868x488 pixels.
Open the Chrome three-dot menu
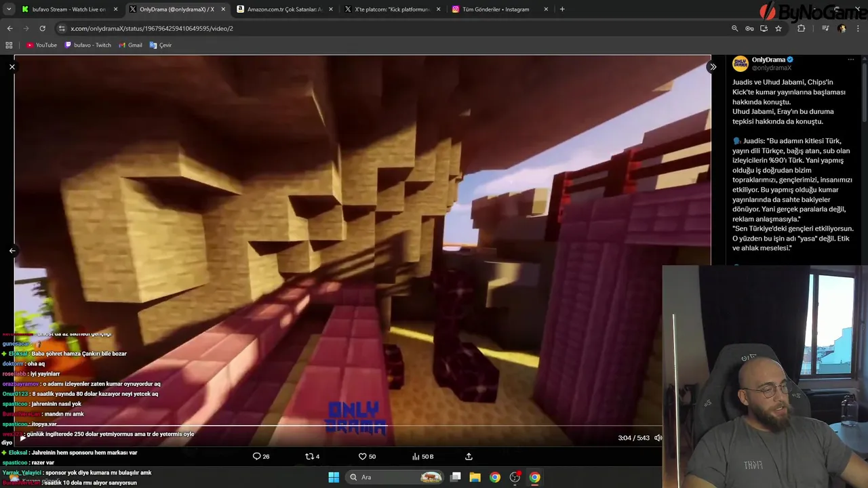[x=857, y=28]
